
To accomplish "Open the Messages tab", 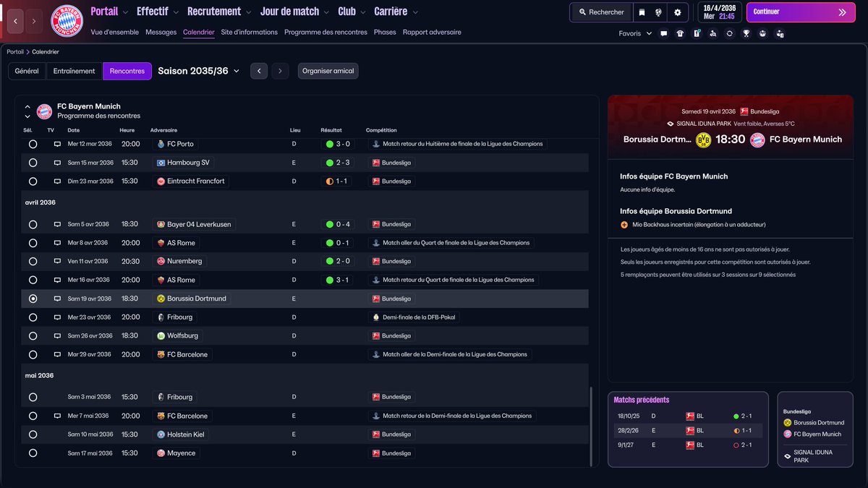I will coord(161,33).
